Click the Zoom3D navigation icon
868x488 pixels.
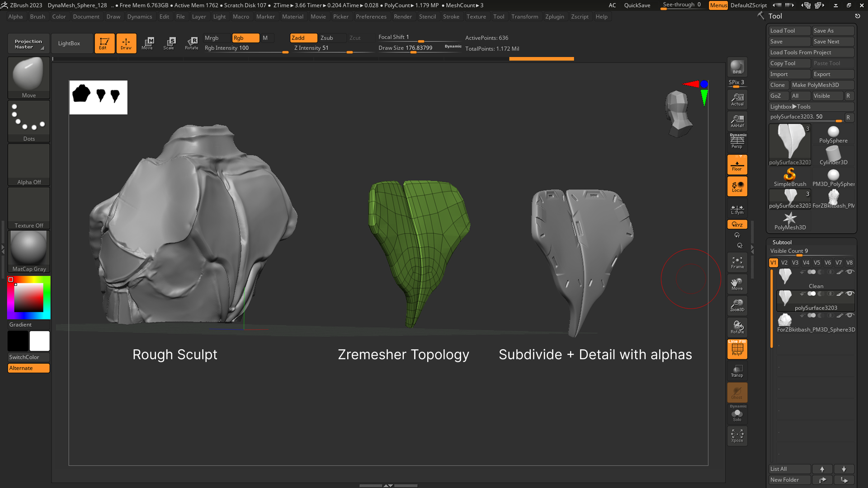[x=737, y=305]
